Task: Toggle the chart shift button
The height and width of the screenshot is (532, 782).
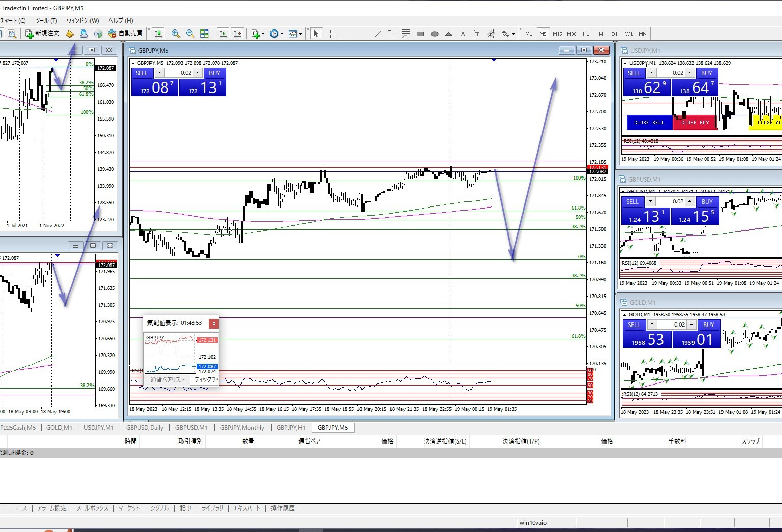Action: coord(237,34)
